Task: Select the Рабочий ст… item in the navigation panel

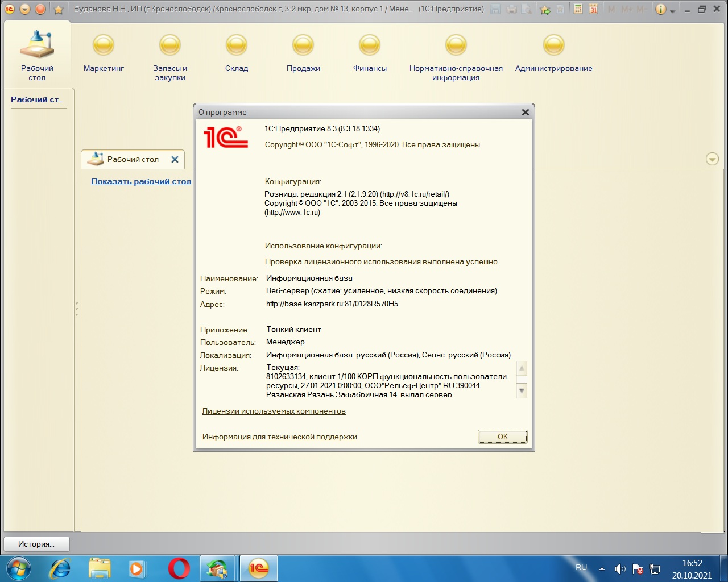Action: (37, 99)
